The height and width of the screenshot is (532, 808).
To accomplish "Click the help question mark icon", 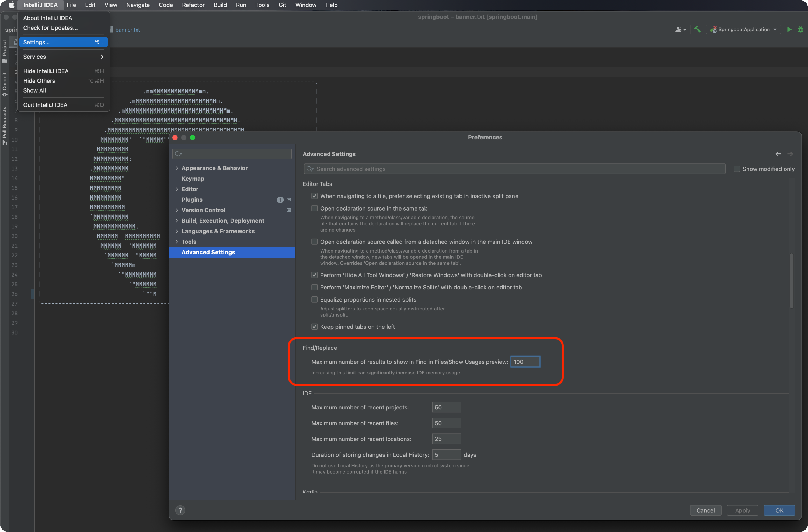I will click(x=180, y=510).
